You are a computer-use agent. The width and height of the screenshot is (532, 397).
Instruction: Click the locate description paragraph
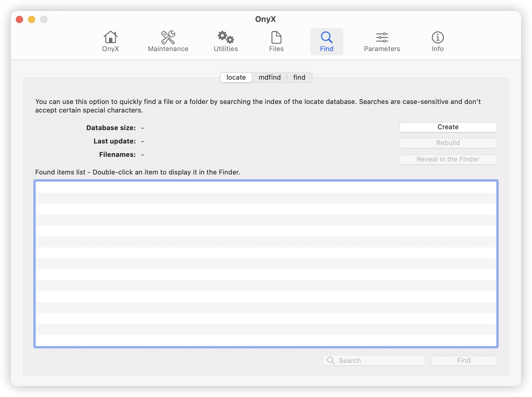pos(258,106)
